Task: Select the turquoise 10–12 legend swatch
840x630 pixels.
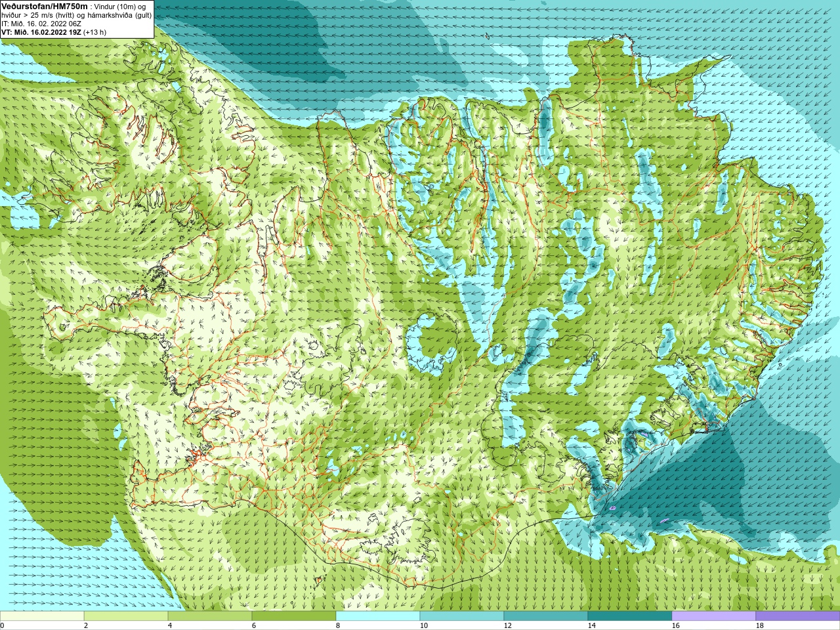Action: coord(462,616)
